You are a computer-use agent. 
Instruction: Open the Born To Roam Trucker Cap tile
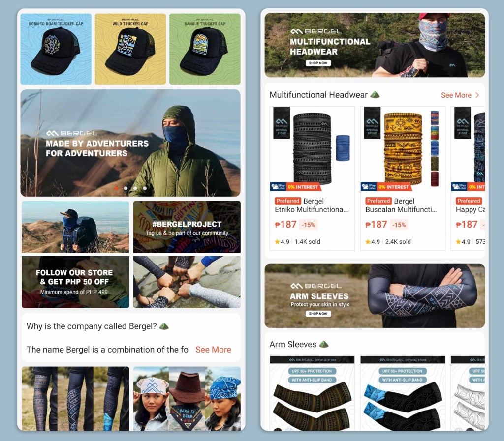[56, 49]
